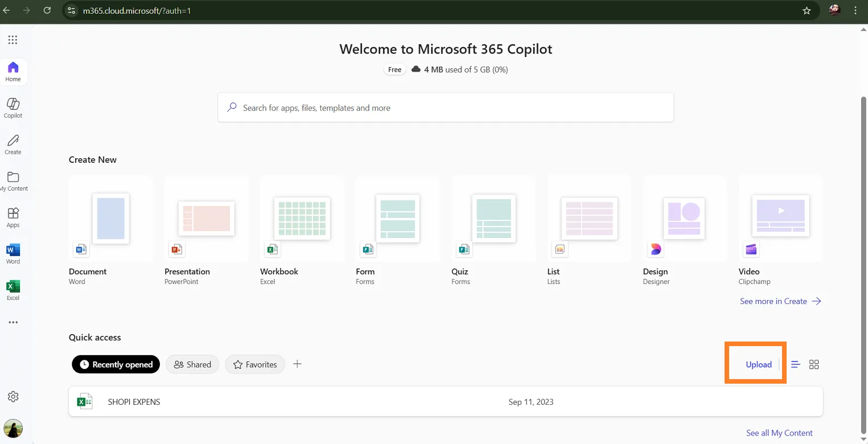Create a new PowerPoint Presentation

pyautogui.click(x=206, y=231)
